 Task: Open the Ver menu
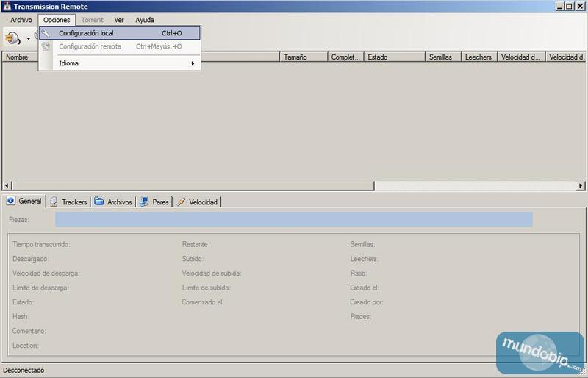[x=119, y=20]
